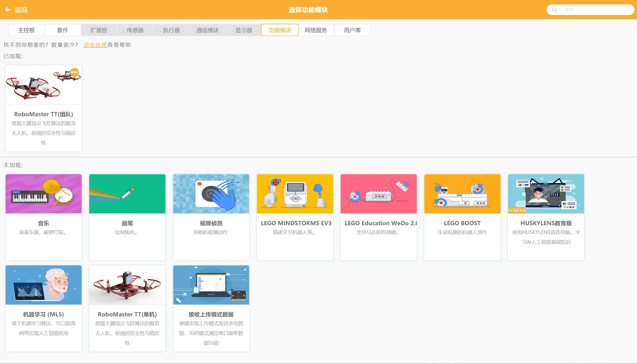This screenshot has height=364, width=637.
Task: Click the LEGO MINDSTORMS EV3 title
Action: (296, 223)
